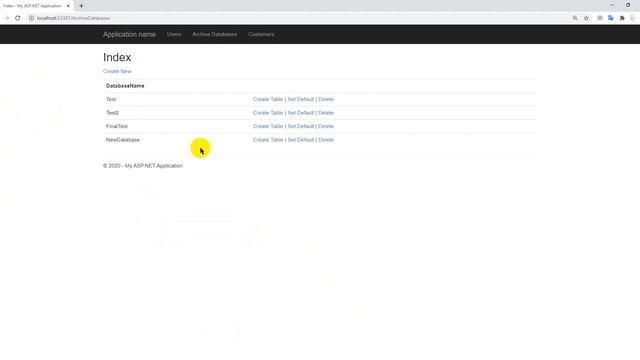The height and width of the screenshot is (360, 640).
Task: Click Create Table for the FinalTest database
Action: [268, 126]
